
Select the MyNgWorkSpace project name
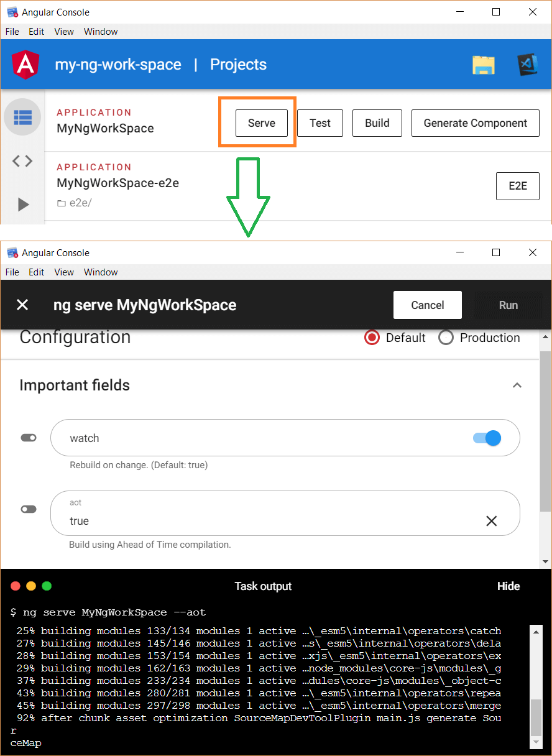(x=105, y=129)
